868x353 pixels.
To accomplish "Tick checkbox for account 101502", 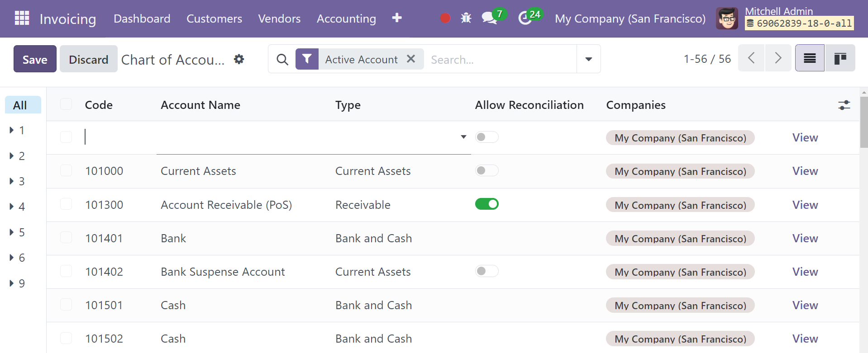I will pos(66,338).
